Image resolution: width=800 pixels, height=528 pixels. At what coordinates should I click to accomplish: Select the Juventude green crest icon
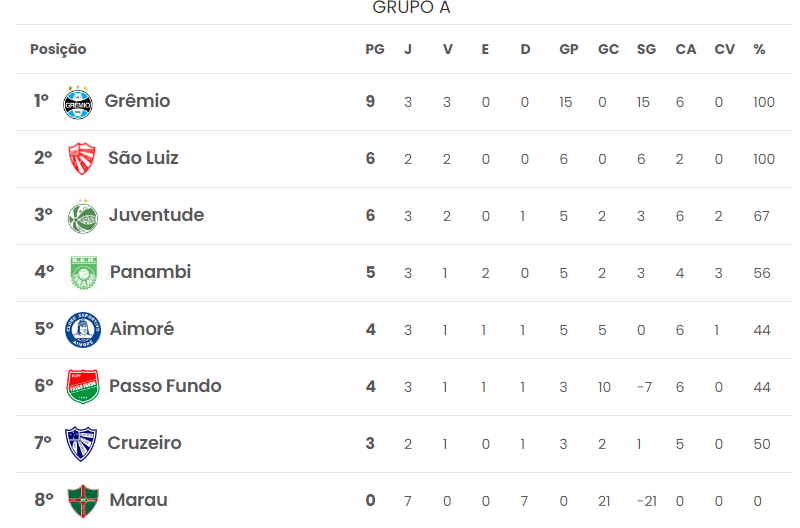(x=83, y=216)
